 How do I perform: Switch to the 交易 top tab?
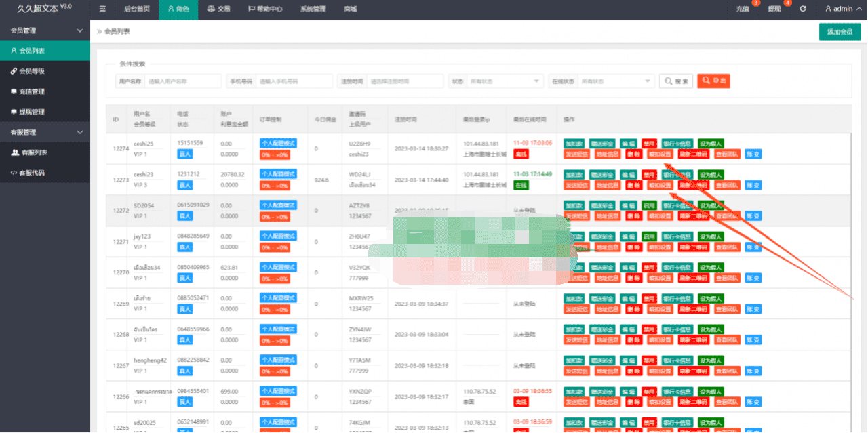pos(218,9)
